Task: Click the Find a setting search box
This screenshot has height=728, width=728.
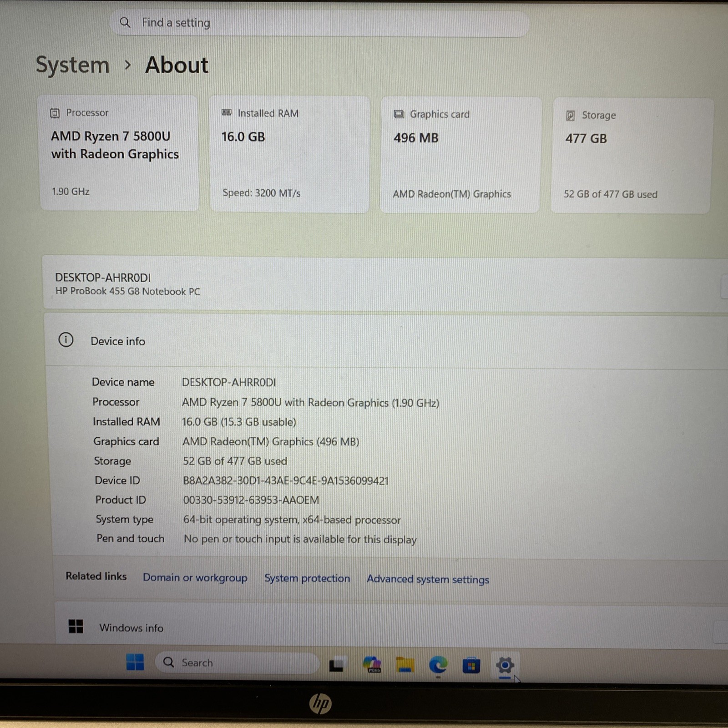Action: point(318,23)
